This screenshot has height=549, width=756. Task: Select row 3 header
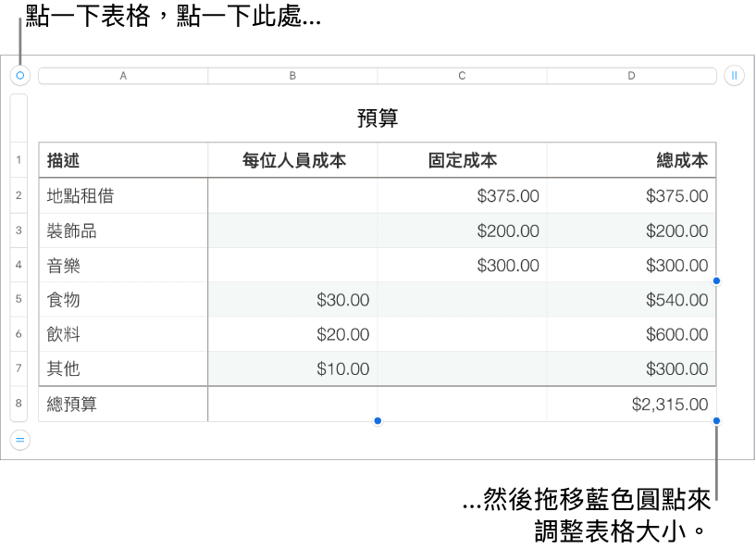pyautogui.click(x=19, y=231)
